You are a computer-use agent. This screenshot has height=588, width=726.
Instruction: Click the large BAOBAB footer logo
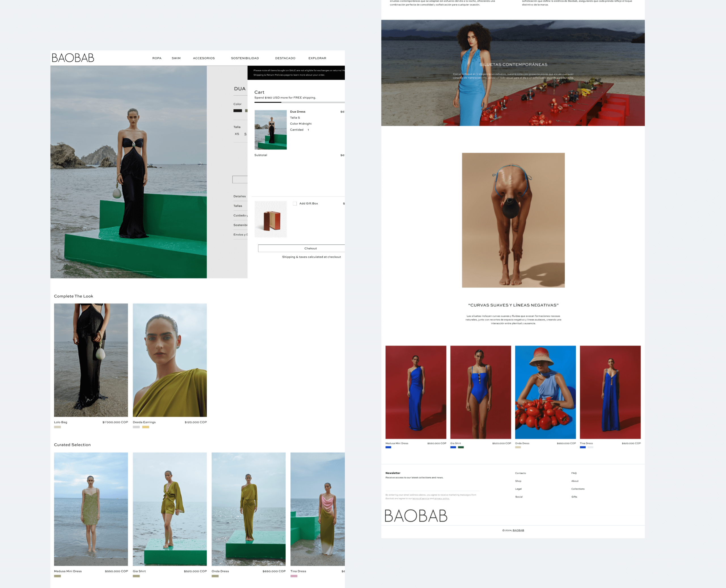point(416,516)
